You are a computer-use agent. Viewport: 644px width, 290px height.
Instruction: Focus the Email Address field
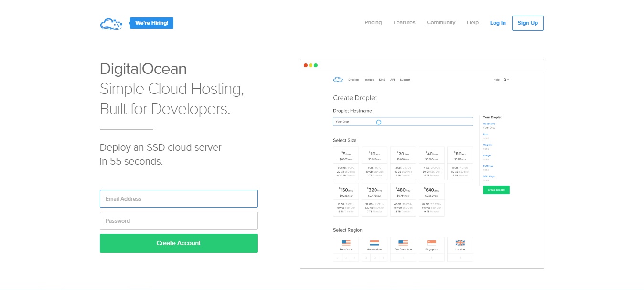pyautogui.click(x=179, y=199)
